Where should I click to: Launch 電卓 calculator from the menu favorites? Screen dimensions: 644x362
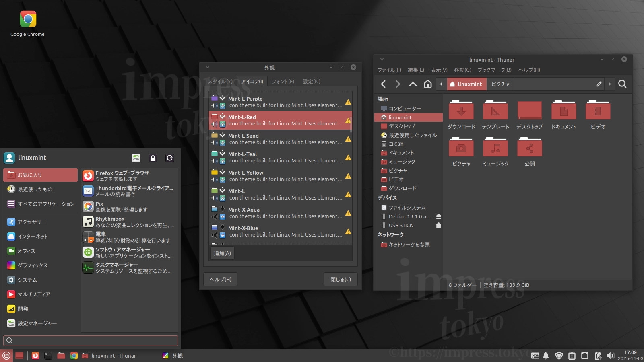pyautogui.click(x=129, y=237)
